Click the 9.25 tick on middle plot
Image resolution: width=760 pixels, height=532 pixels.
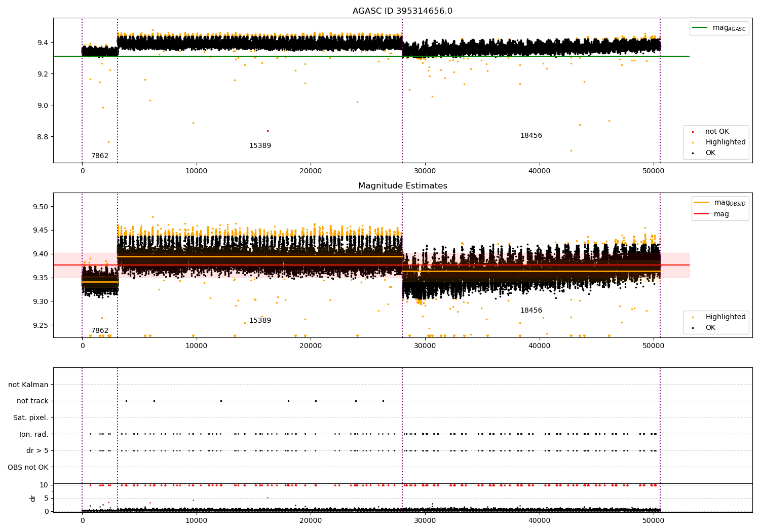(x=41, y=325)
